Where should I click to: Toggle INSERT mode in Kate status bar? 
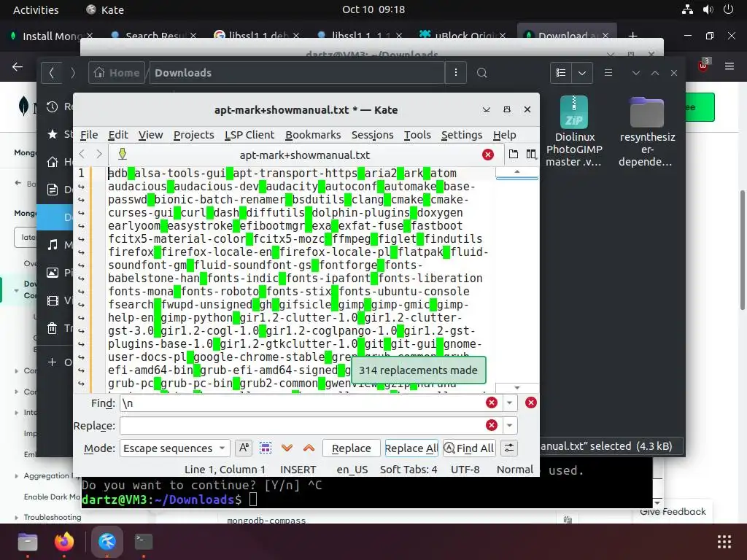[x=298, y=470]
